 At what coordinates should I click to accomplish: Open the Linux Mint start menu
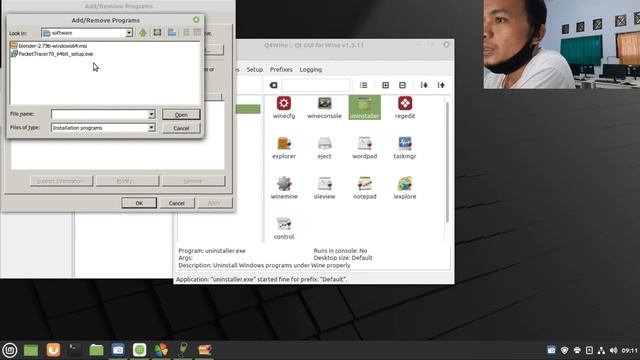pyautogui.click(x=10, y=350)
